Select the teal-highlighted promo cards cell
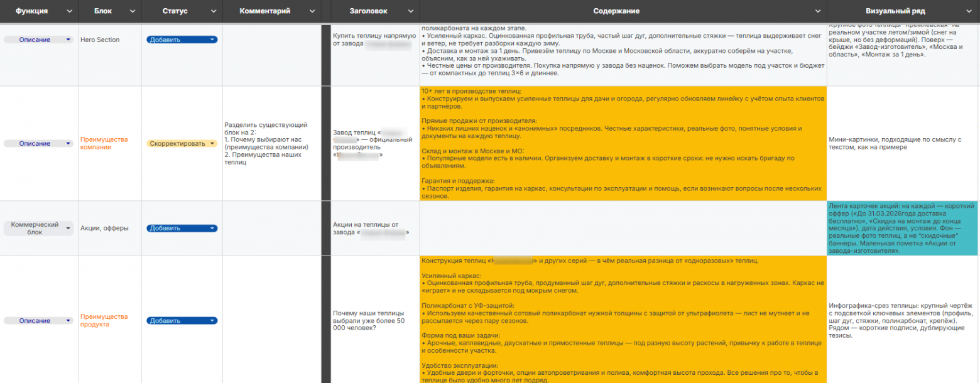The image size is (980, 383). click(x=902, y=228)
